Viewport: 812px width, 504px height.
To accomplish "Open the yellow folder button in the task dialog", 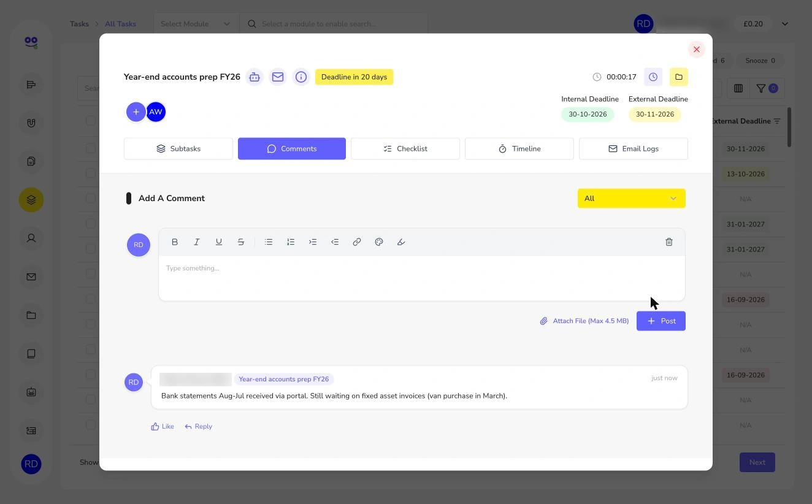I will click(x=679, y=77).
